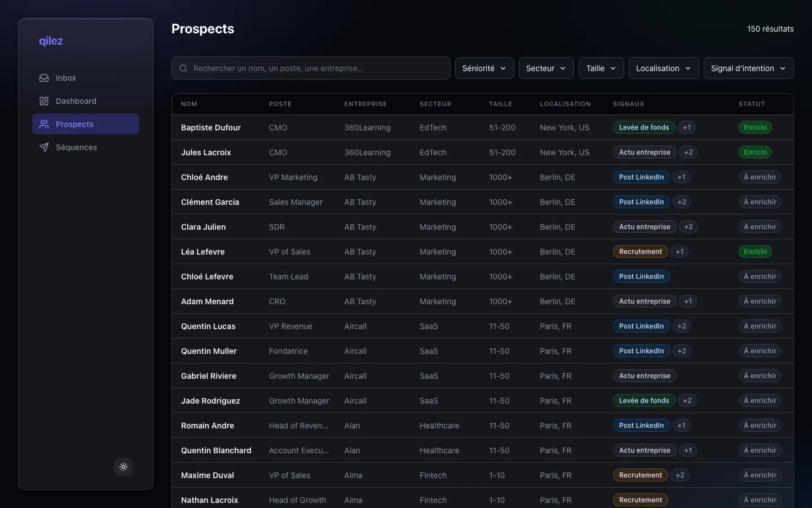Click VP Revenue cell for Quentin Lucas
This screenshot has height=508, width=812.
(290, 326)
